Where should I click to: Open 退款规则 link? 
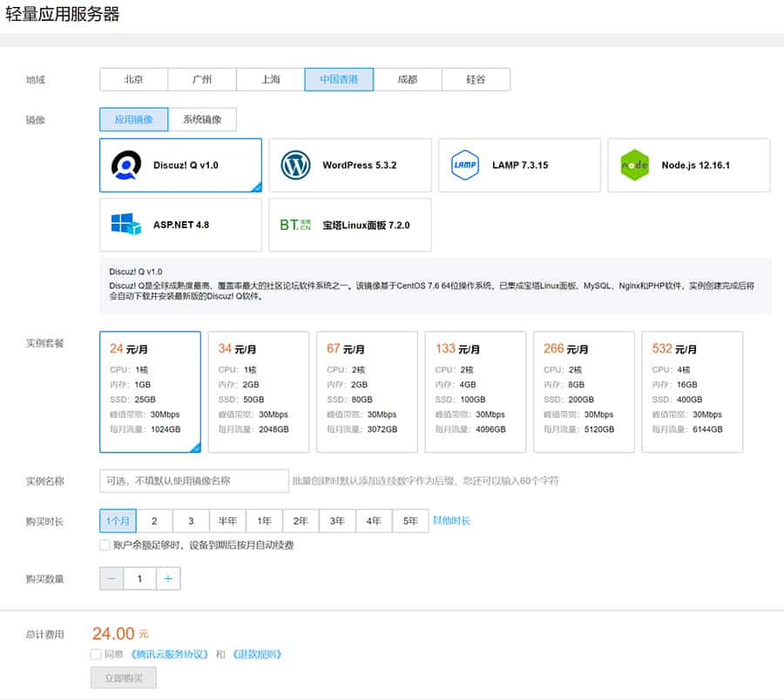click(257, 654)
